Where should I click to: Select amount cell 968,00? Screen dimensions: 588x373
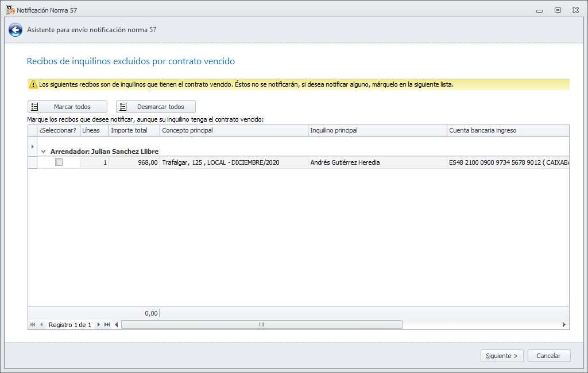134,162
